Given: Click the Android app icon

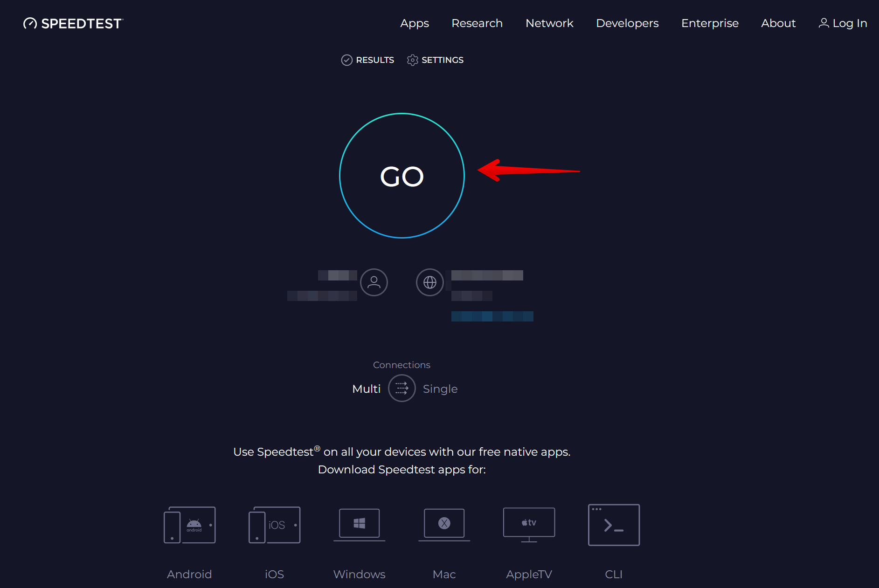Looking at the screenshot, I should coord(190,525).
